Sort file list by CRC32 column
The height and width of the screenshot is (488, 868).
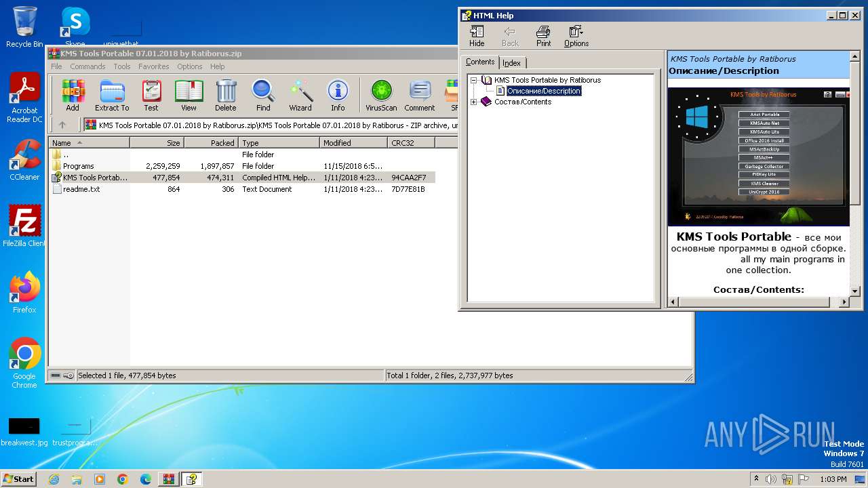pyautogui.click(x=411, y=143)
